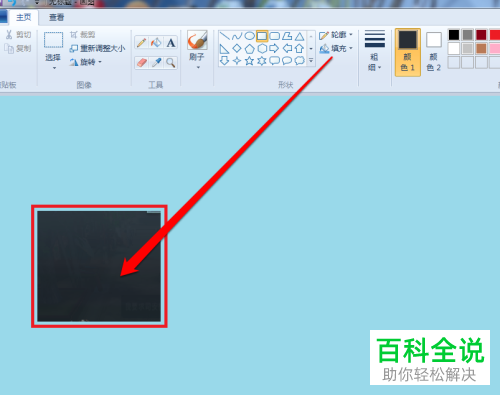The image size is (500, 395).
Task: Choose the Line shape
Action: tap(225, 36)
